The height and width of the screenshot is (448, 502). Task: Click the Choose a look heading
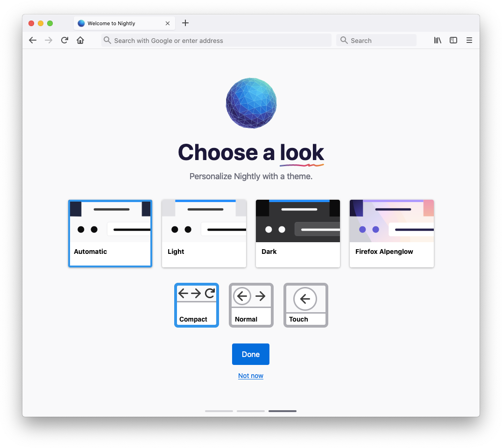[x=251, y=153]
